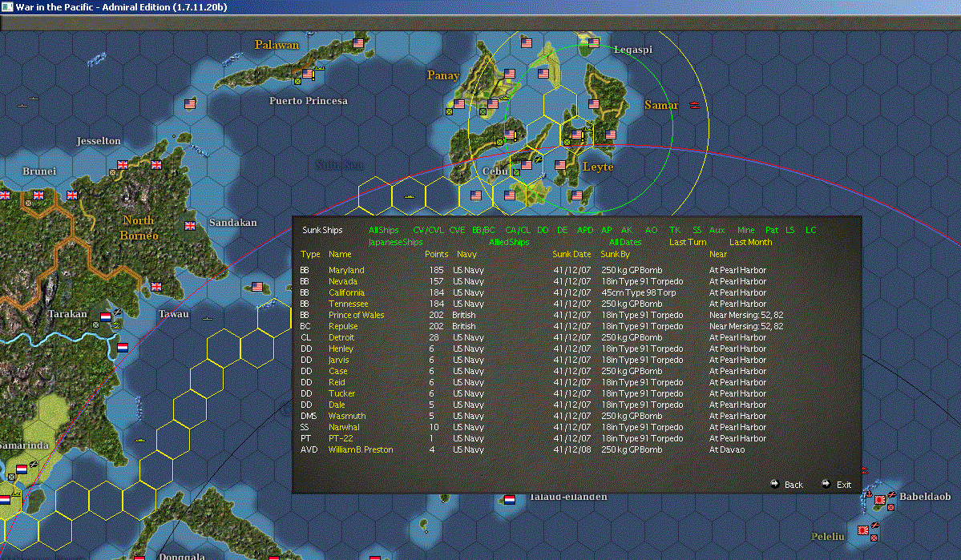This screenshot has height=560, width=961.
Task: Open ship details for Nevada
Action: [342, 282]
